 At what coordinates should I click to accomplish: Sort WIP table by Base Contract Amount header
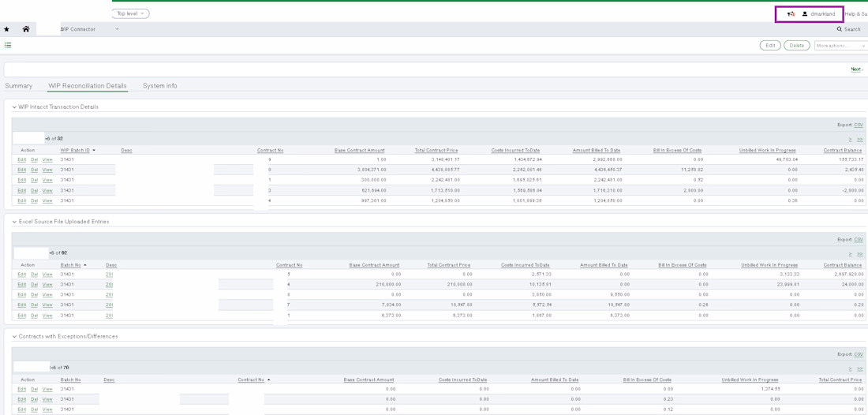pos(360,150)
